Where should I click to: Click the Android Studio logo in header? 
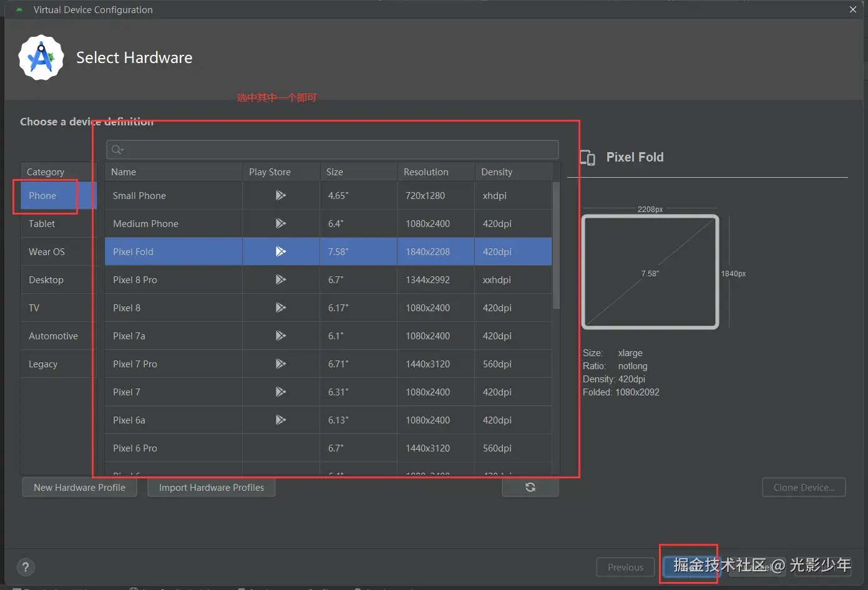coord(41,57)
